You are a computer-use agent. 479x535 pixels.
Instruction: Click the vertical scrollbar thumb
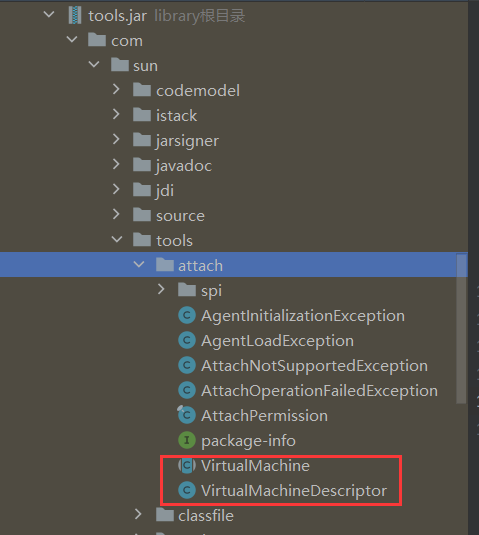tap(461, 329)
